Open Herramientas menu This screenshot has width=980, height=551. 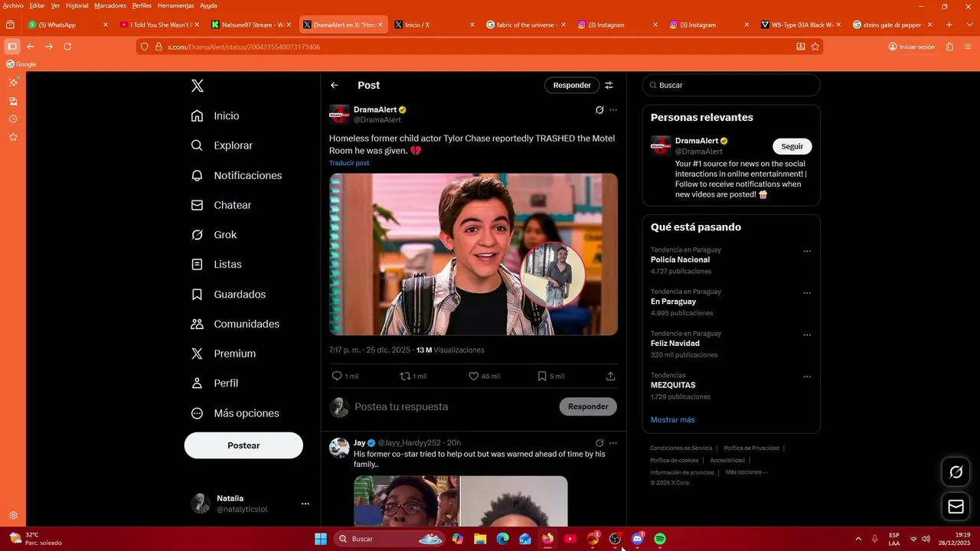175,5
